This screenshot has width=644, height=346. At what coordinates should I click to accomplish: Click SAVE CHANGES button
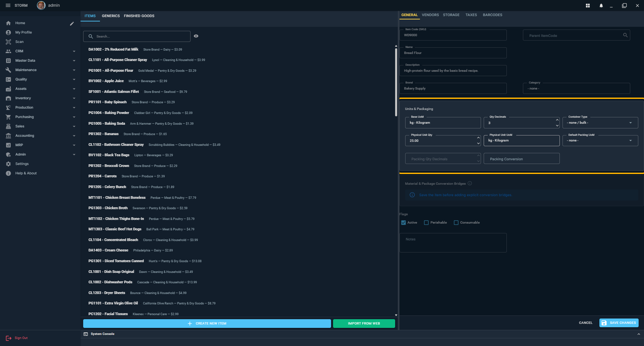[619, 323]
